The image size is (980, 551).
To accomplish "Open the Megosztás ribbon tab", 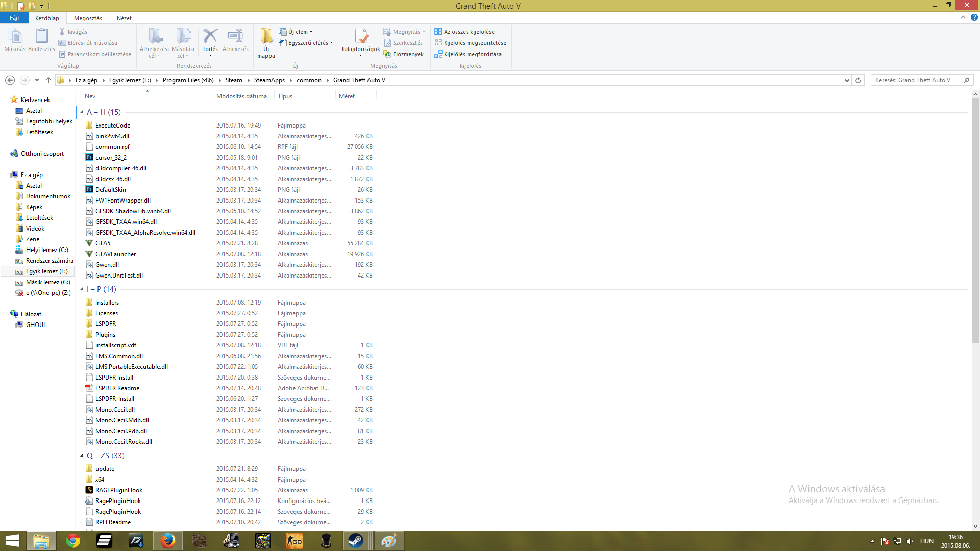I will click(x=88, y=18).
